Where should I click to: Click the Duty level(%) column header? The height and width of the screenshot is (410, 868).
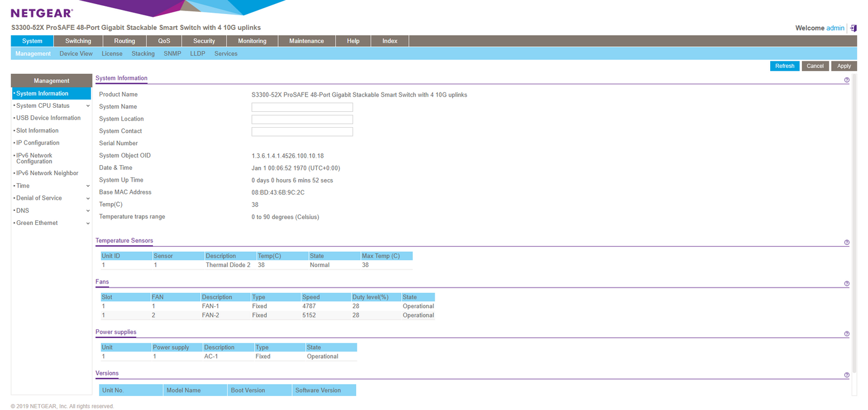376,297
